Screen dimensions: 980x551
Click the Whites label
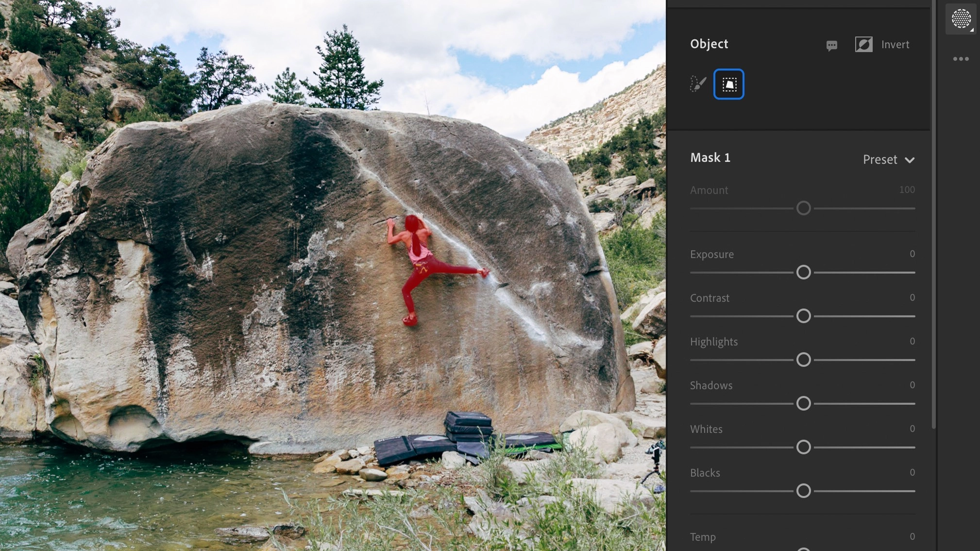pos(706,429)
